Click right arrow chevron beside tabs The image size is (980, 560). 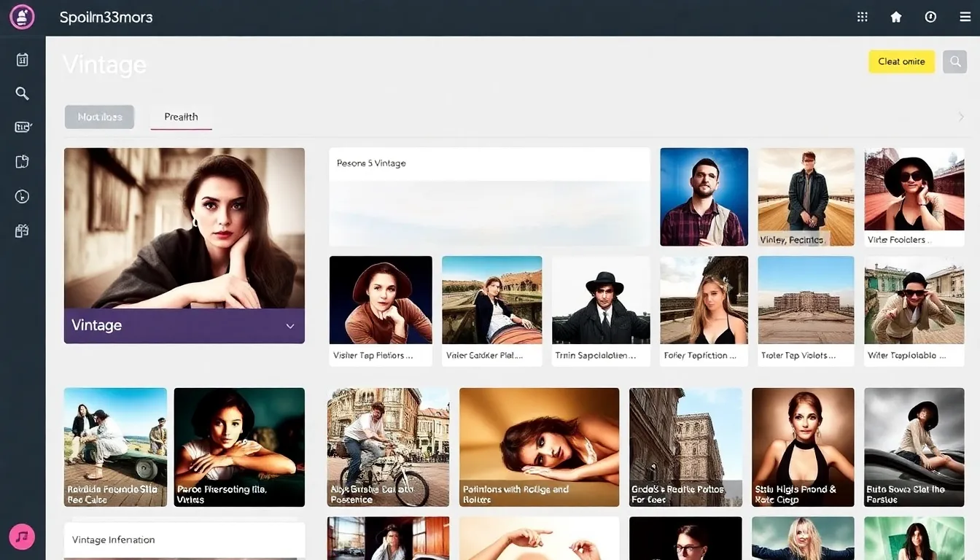961,117
